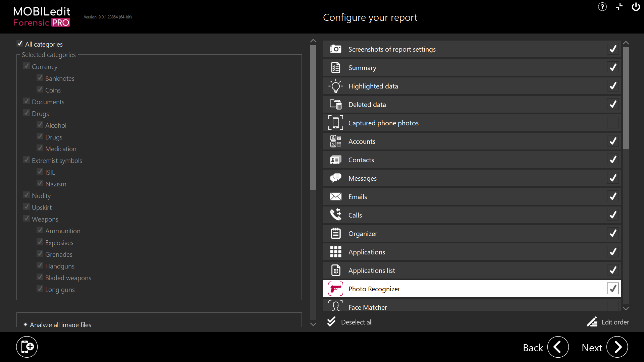Toggle the Messages report checkbox

pos(612,178)
